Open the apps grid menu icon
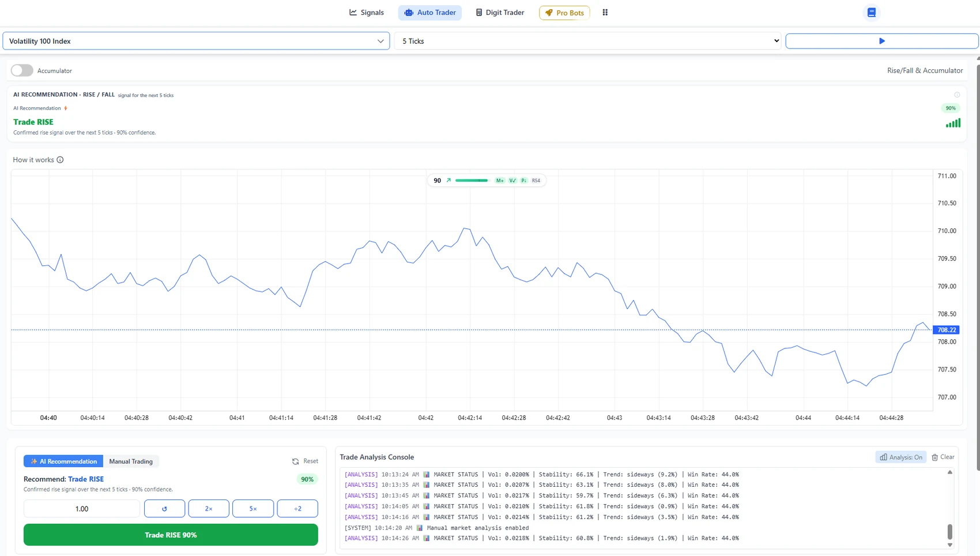This screenshot has height=556, width=980. (605, 13)
